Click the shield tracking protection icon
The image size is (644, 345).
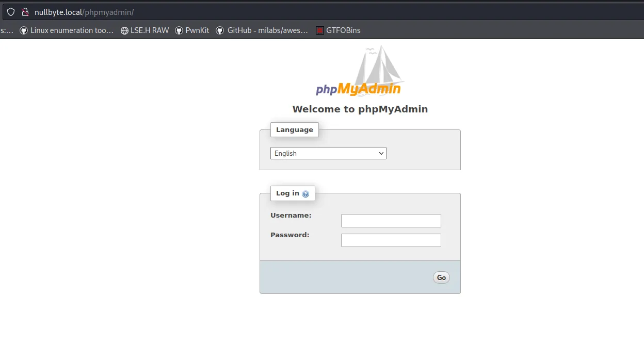[11, 12]
